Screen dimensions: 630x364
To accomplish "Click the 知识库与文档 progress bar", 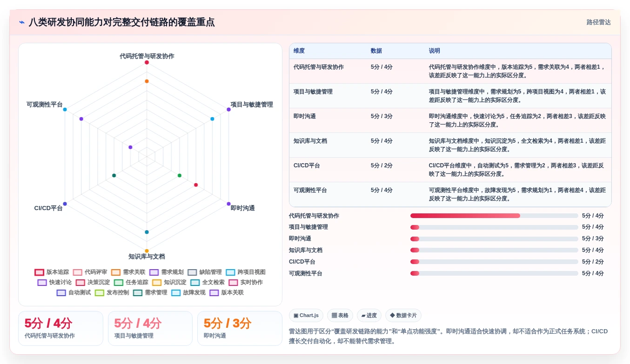I will (x=494, y=250).
